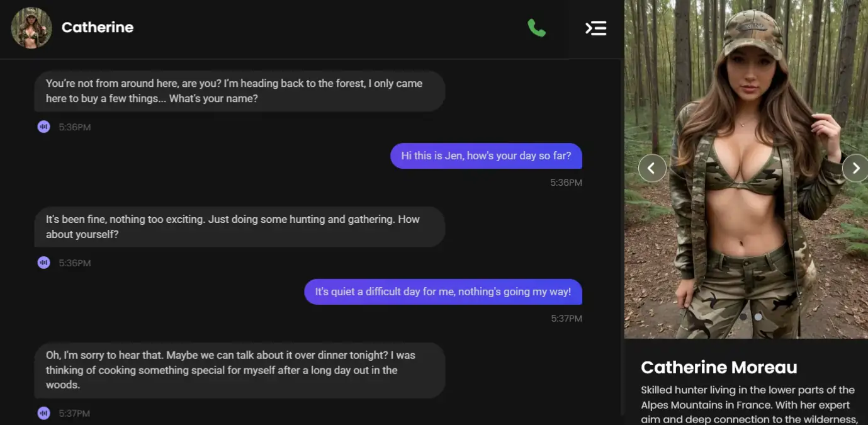The height and width of the screenshot is (425, 868).
Task: Play audio for the dinner tonight message
Action: 43,414
